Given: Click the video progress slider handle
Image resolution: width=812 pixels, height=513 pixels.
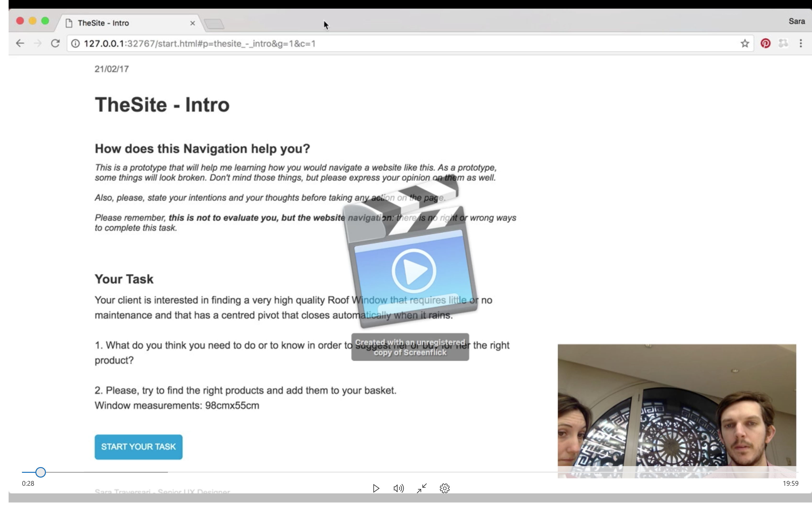Looking at the screenshot, I should point(40,472).
